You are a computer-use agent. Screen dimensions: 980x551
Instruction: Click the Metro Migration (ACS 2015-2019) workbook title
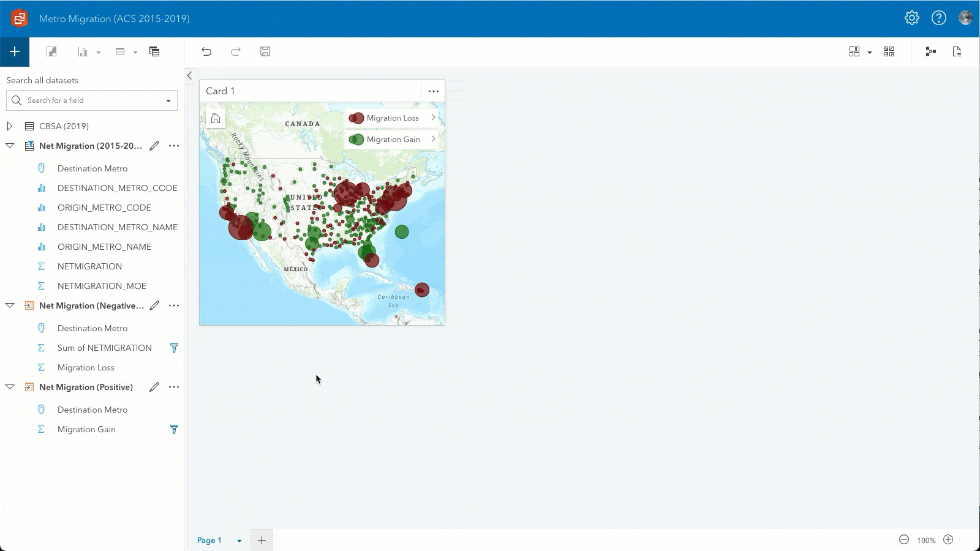tap(115, 19)
